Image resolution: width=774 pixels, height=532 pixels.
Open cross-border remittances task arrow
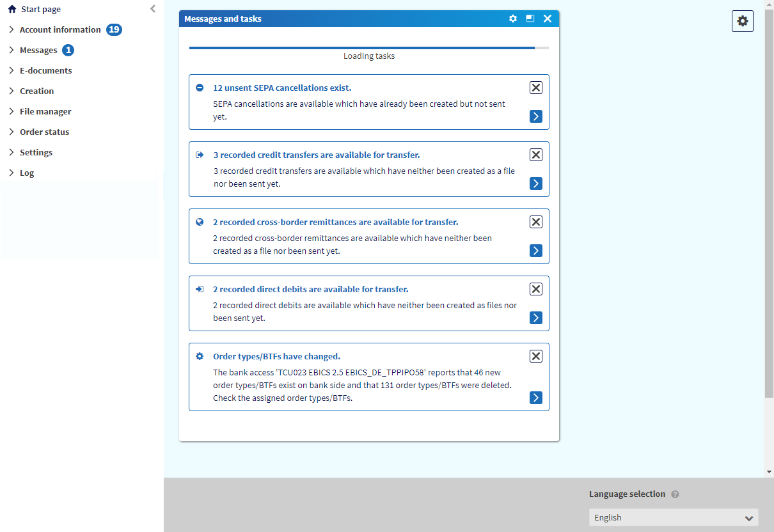pos(536,251)
